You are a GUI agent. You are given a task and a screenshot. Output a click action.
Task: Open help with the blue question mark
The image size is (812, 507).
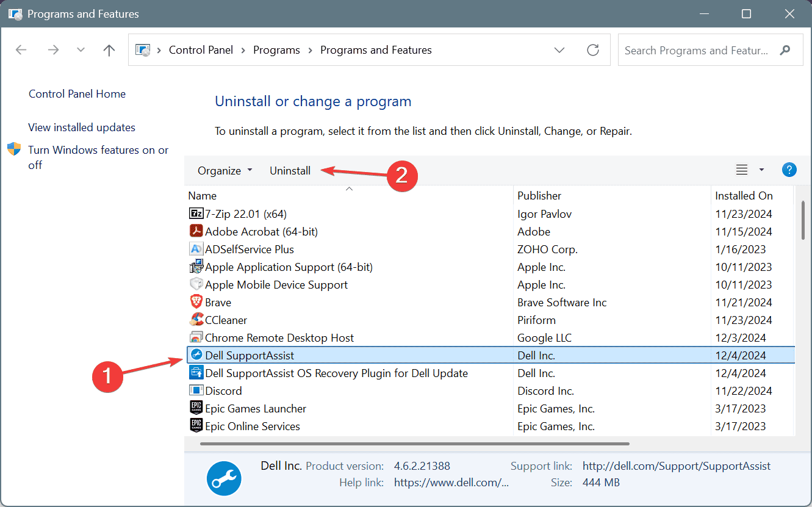tap(789, 170)
